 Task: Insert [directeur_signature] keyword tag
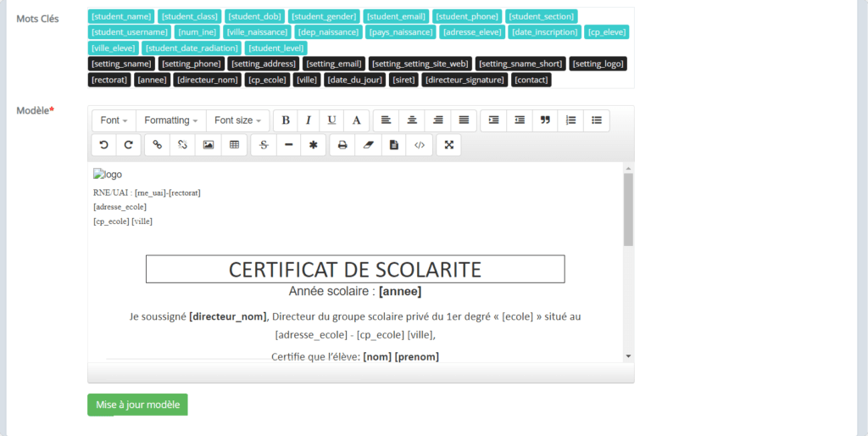pos(465,80)
